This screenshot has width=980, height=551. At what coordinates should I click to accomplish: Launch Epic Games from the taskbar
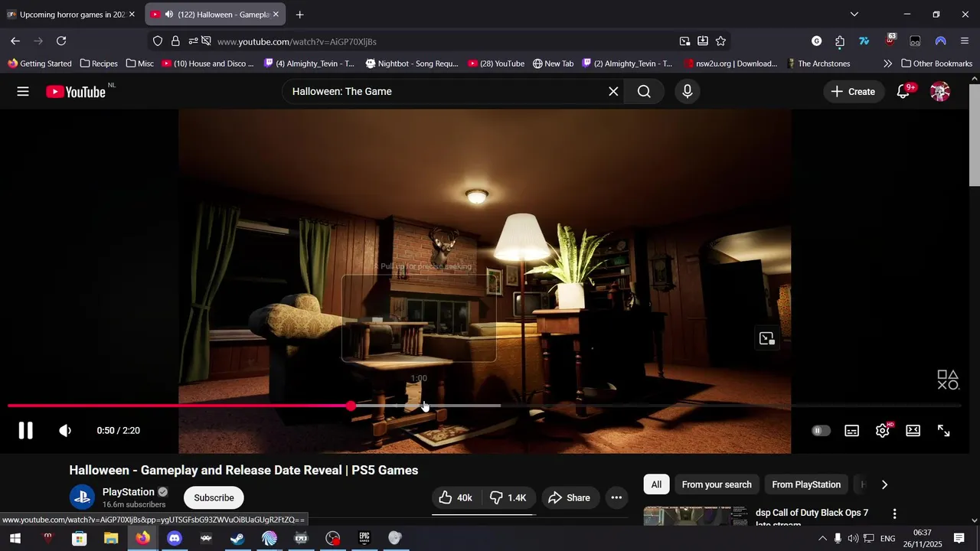[364, 539]
